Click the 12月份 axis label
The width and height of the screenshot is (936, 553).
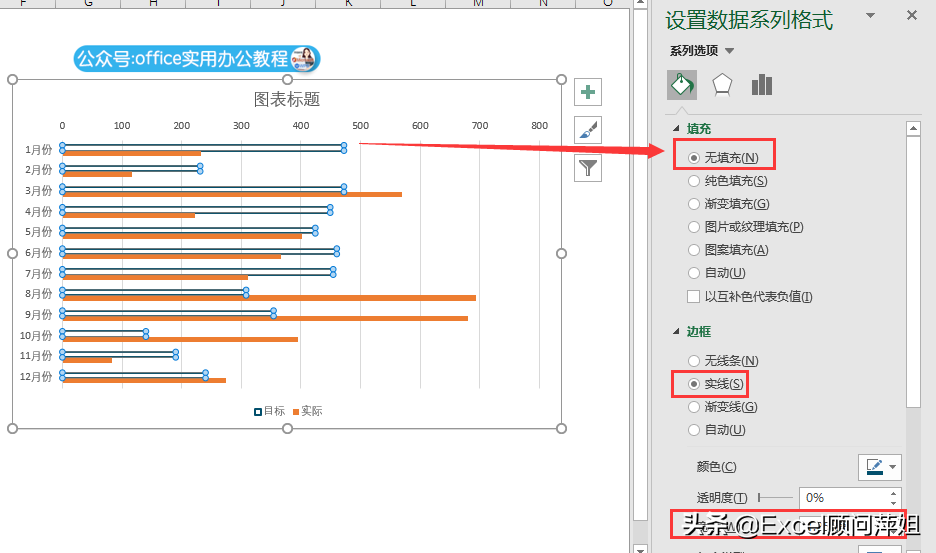coord(36,377)
